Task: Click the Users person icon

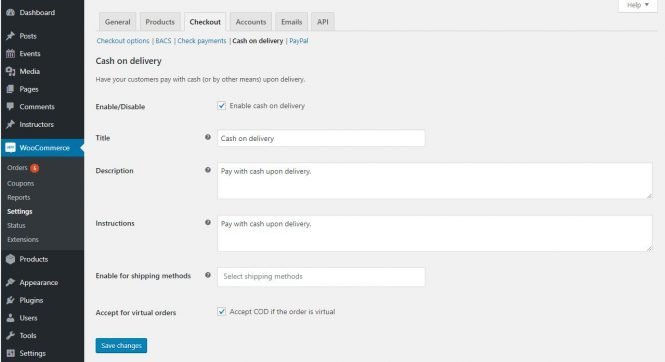Action: (10, 318)
